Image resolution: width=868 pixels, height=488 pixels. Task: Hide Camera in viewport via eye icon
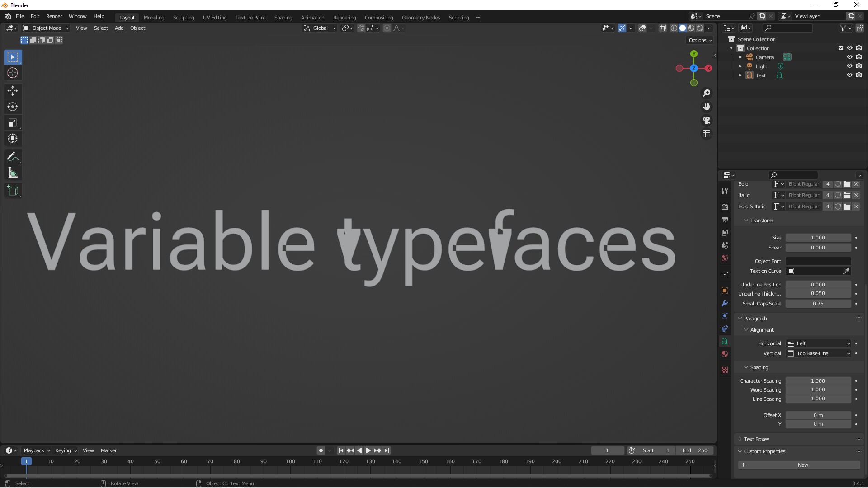849,57
